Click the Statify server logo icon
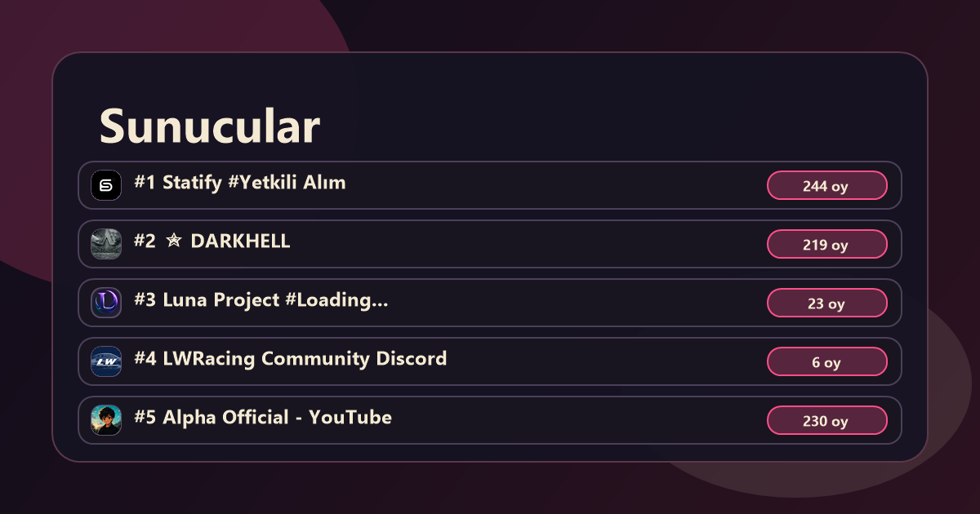980x514 pixels. pyautogui.click(x=106, y=185)
